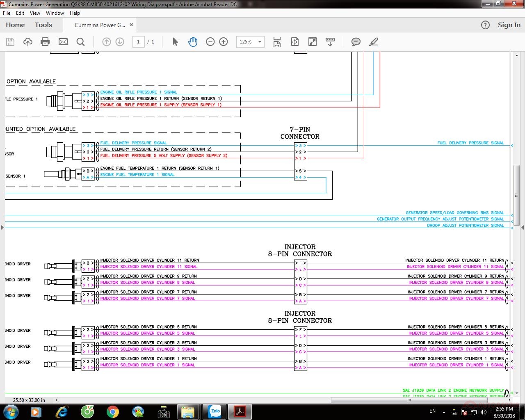Viewport: 525px width, 420px height.
Task: Click the page number input field
Action: [x=138, y=42]
